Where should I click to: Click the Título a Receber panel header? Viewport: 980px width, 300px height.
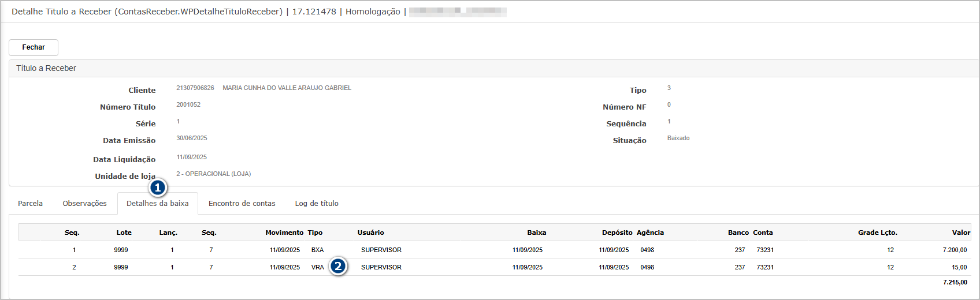pos(46,68)
